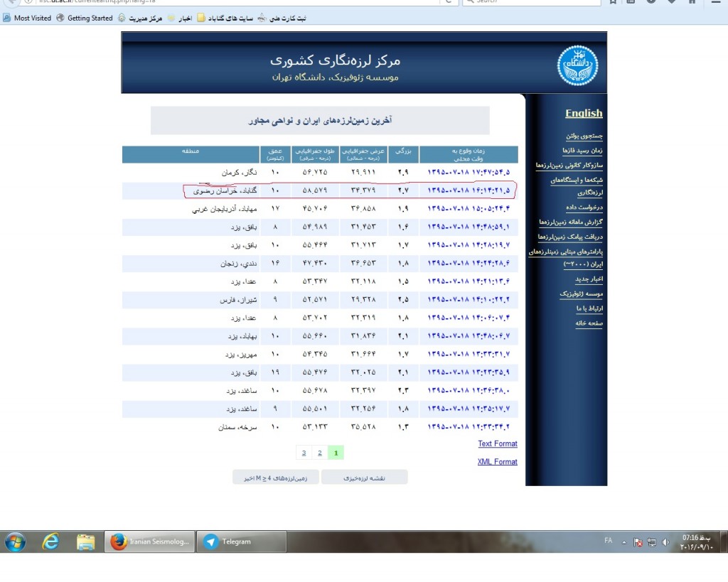
Task: Click the Action Center flag tray icon
Action: point(638,542)
